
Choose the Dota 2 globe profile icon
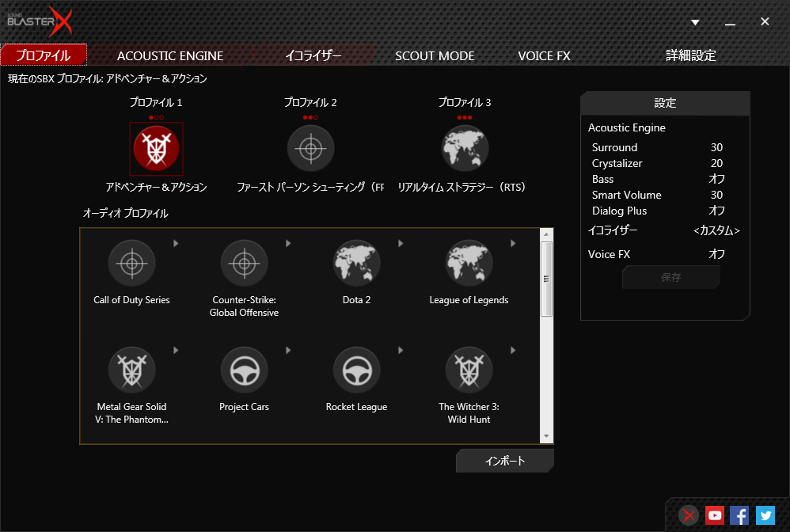[357, 263]
